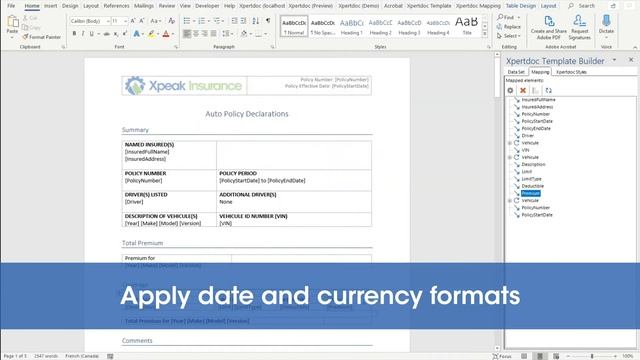The width and height of the screenshot is (640, 360).
Task: Apply numbered list
Action: click(202, 21)
